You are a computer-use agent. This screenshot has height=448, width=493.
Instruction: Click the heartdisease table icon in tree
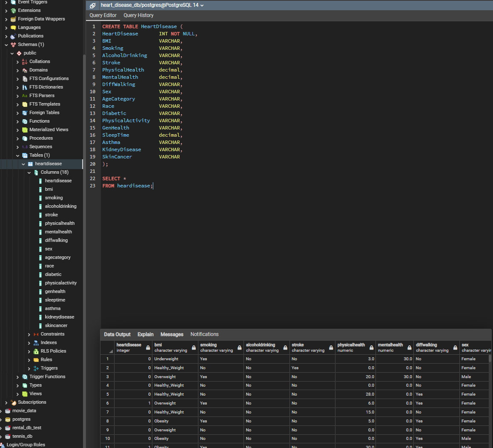(30, 164)
